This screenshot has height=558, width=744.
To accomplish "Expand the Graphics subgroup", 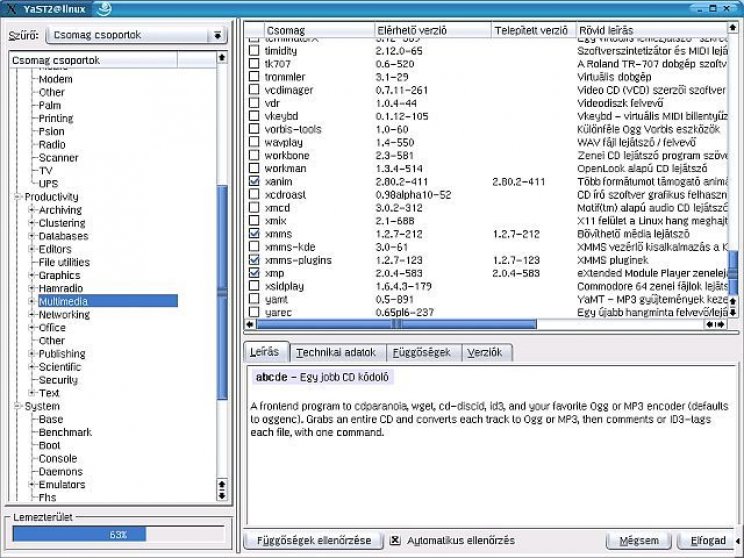I will (32, 275).
